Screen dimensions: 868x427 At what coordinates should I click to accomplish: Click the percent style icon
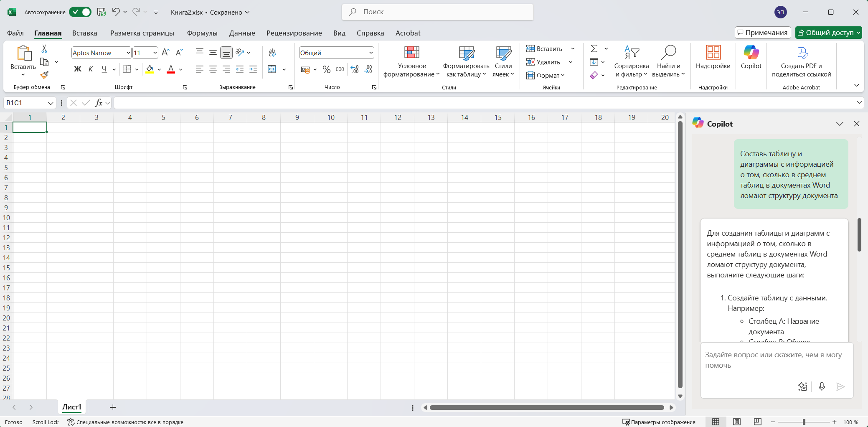coord(327,69)
